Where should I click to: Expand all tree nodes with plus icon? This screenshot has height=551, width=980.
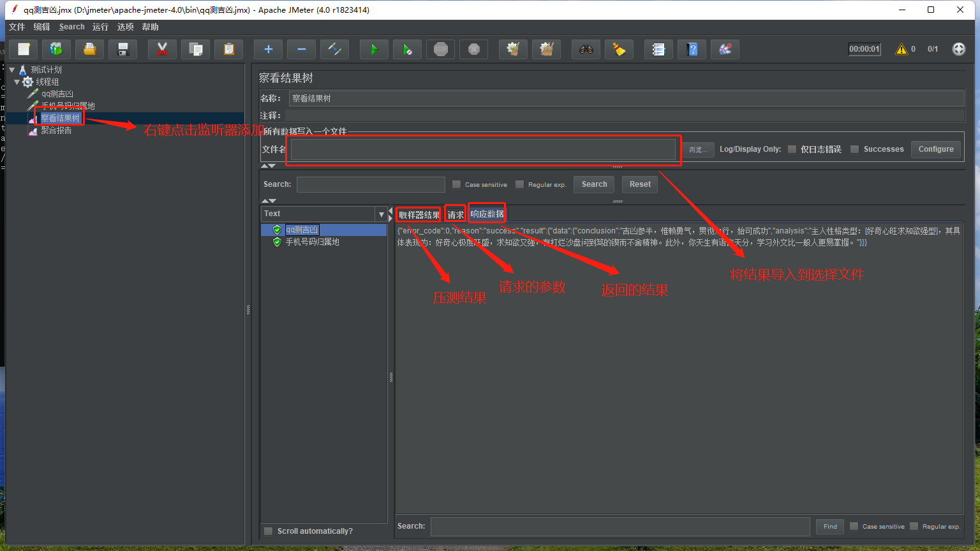pos(268,49)
